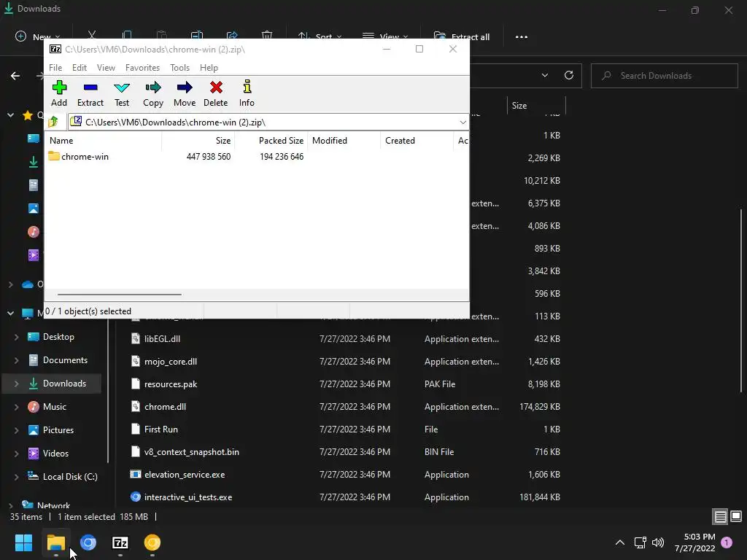Viewport: 747px width, 560px height.
Task: Expand the Downloads tree node
Action: pyautogui.click(x=16, y=384)
